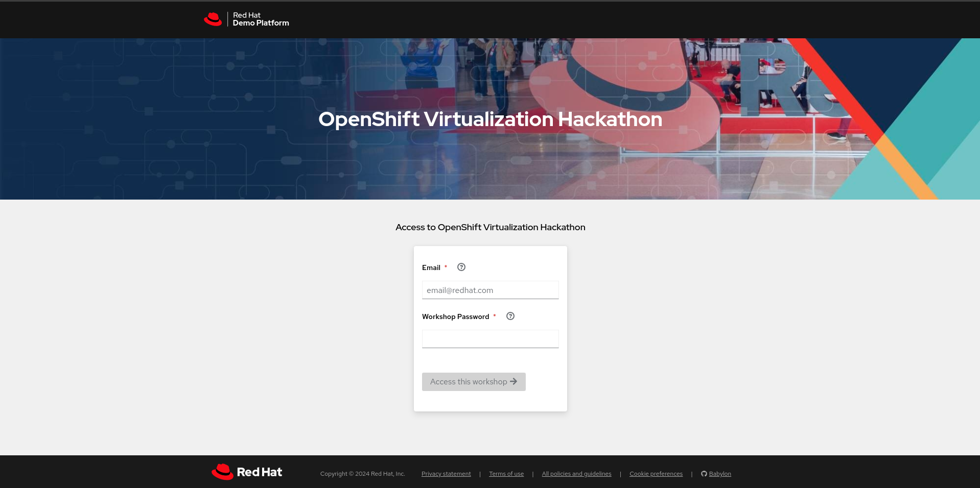
Task: Click the Red Hat Demo Platform header text
Action: pos(261,19)
